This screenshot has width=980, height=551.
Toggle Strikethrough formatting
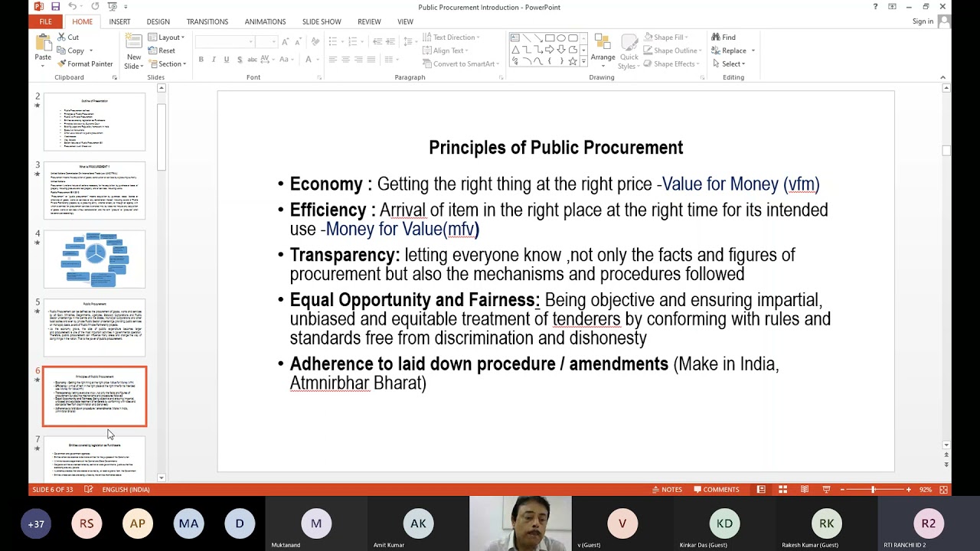pos(253,60)
